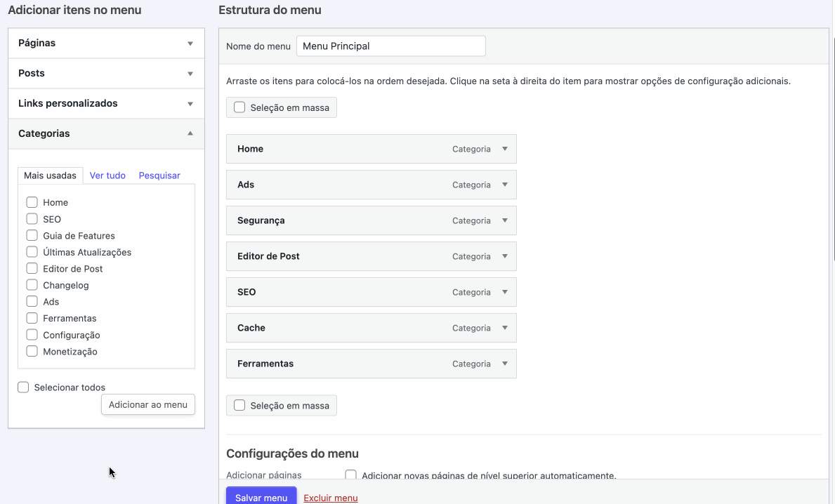The image size is (835, 504).
Task: Open the Pesquisar tab
Action: coord(159,175)
